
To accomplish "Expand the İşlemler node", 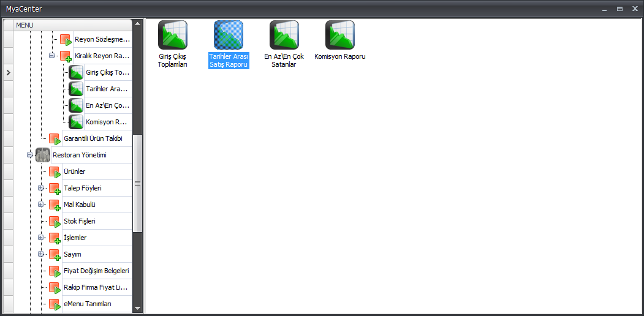I will tap(40, 238).
